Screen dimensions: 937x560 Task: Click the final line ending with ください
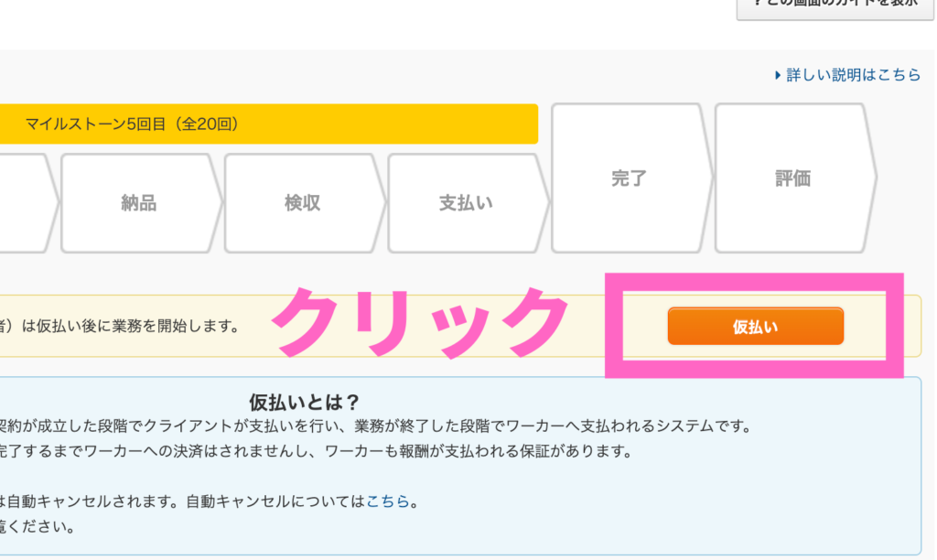(x=37, y=527)
